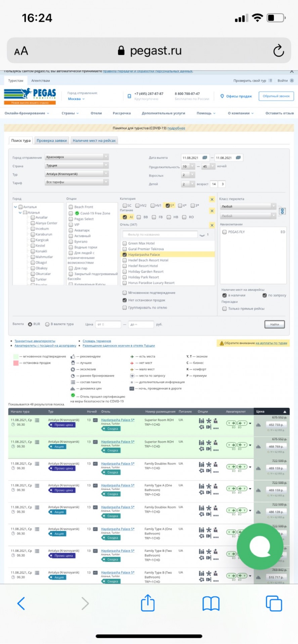Uncheck the AI meal type checkbox
The width and height of the screenshot is (298, 644).
pos(125,217)
